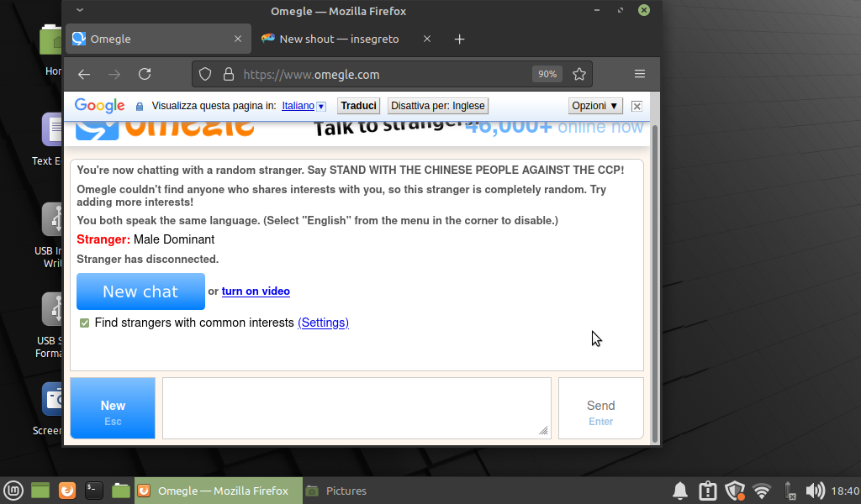Click the 18:40 clock in the panel
861x504 pixels.
tap(845, 491)
